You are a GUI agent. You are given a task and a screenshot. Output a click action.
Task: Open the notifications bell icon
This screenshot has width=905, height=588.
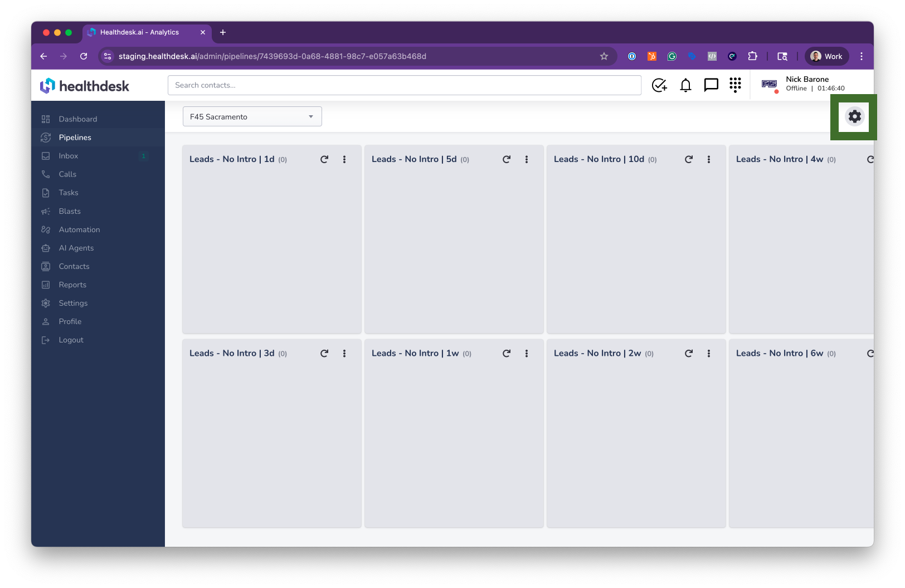(685, 85)
